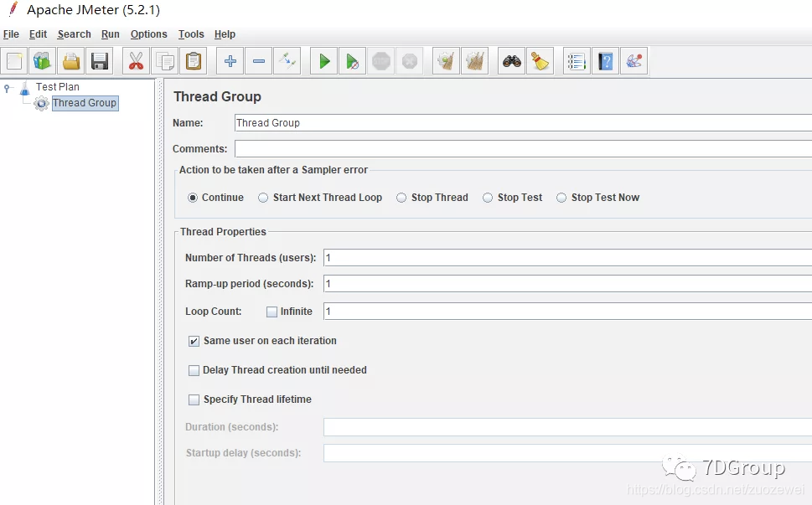The width and height of the screenshot is (812, 505).
Task: Save the test plan with floppy icon
Action: click(x=100, y=61)
